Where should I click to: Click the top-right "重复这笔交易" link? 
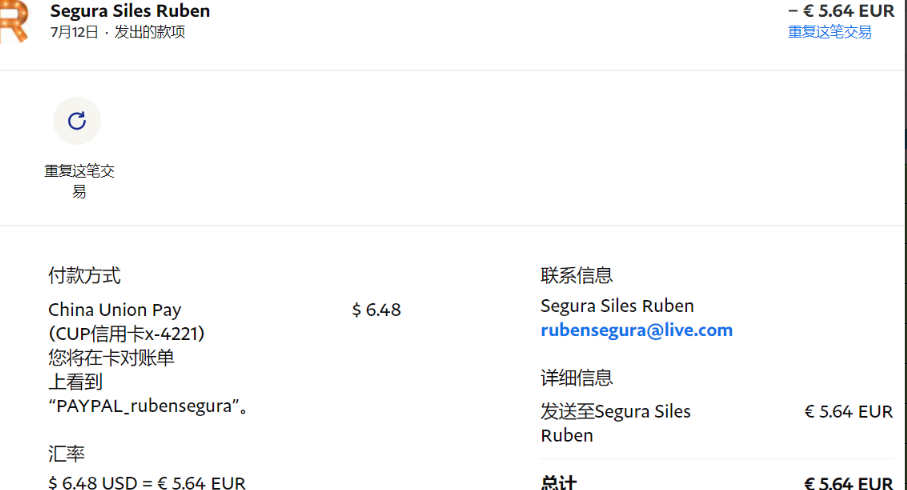click(x=829, y=32)
